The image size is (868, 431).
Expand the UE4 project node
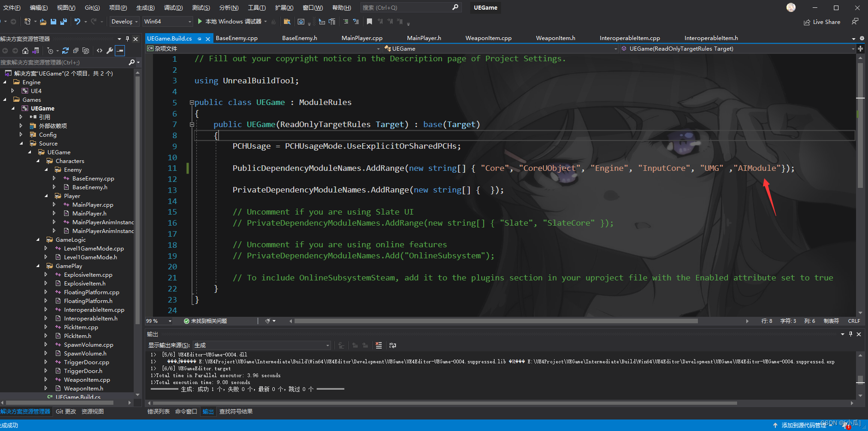click(x=13, y=91)
